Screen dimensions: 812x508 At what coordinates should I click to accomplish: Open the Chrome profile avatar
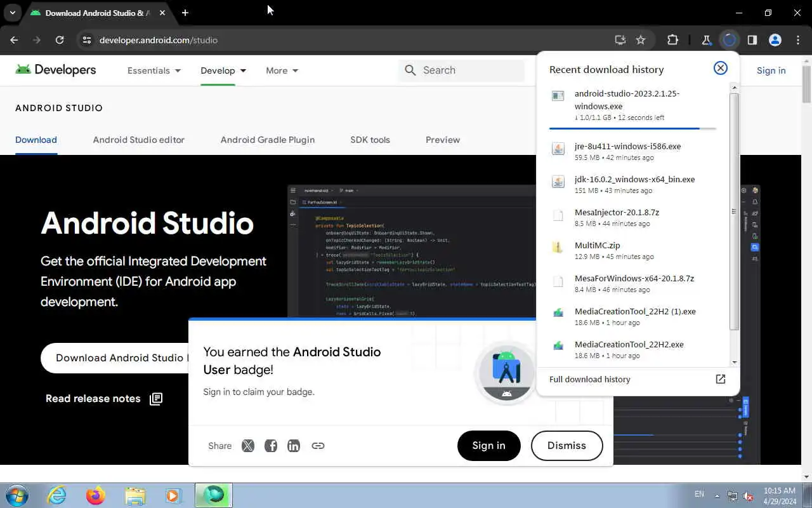click(x=775, y=40)
